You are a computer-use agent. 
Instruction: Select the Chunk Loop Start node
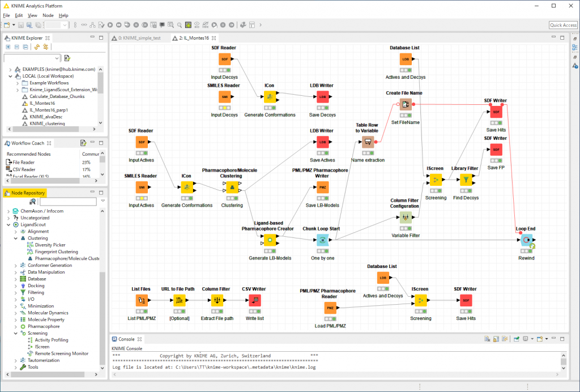coord(322,240)
